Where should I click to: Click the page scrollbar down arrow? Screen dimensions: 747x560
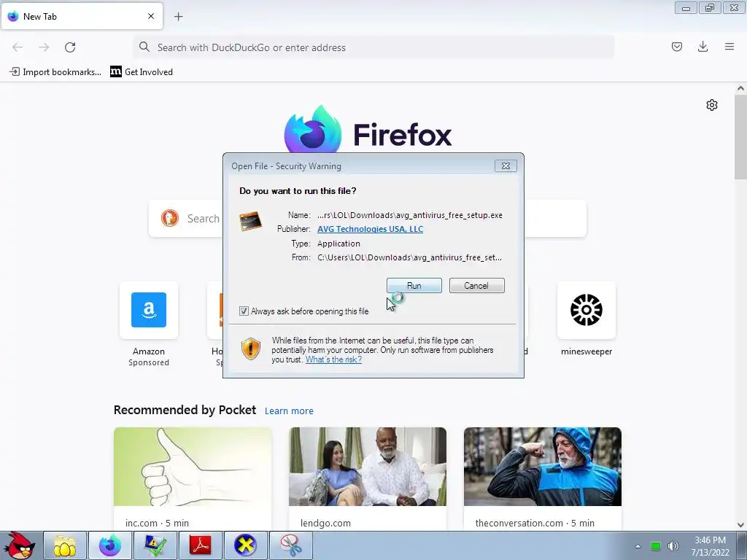click(x=740, y=525)
